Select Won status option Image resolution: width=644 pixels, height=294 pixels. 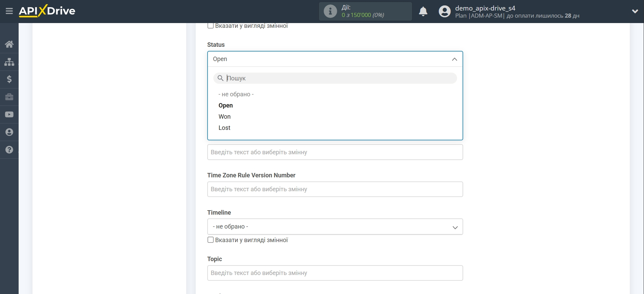point(224,117)
